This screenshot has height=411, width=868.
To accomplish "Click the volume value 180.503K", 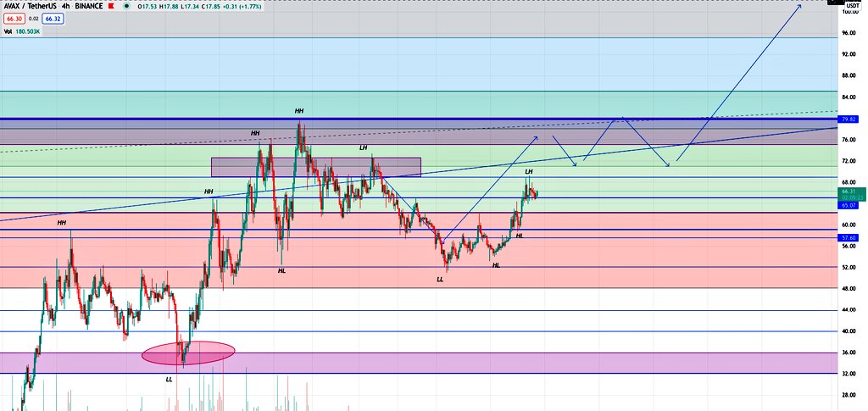I will coord(28,31).
